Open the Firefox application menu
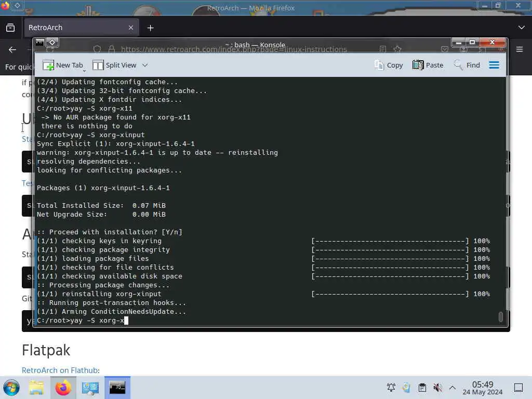This screenshot has height=399, width=532. [x=520, y=49]
